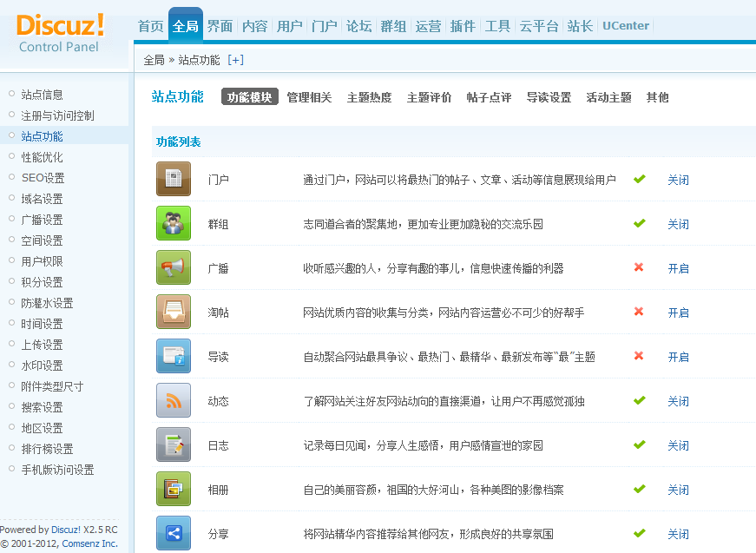Disable the 门户 module with 关闭
The width and height of the screenshot is (756, 553).
(679, 180)
